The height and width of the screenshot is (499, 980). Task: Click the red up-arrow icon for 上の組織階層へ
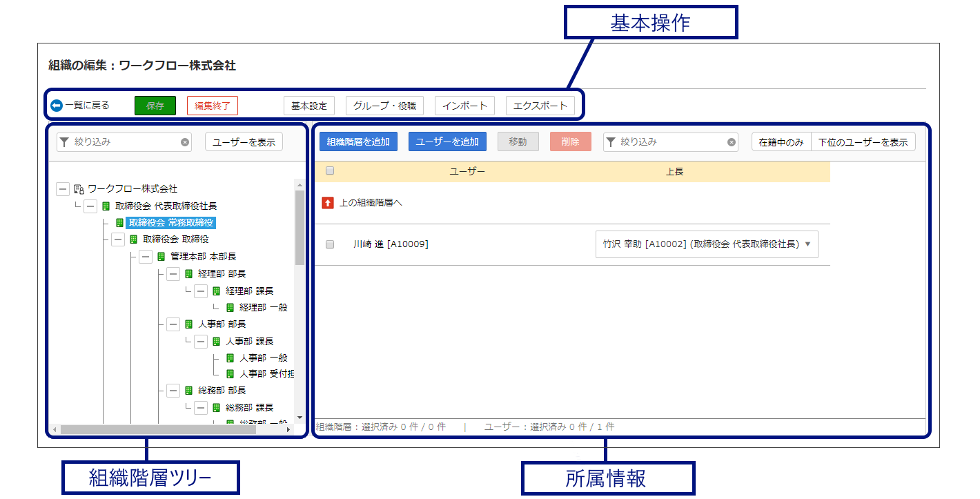click(328, 203)
